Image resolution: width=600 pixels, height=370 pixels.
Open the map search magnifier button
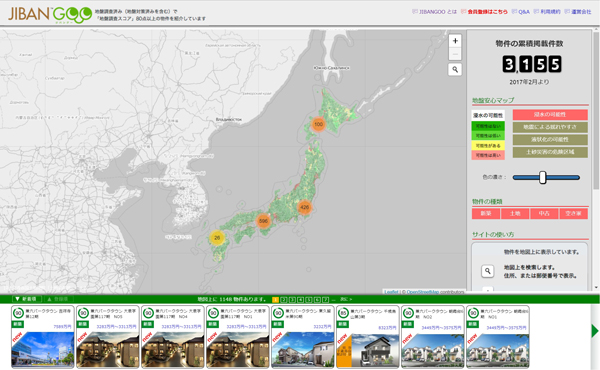pyautogui.click(x=455, y=69)
